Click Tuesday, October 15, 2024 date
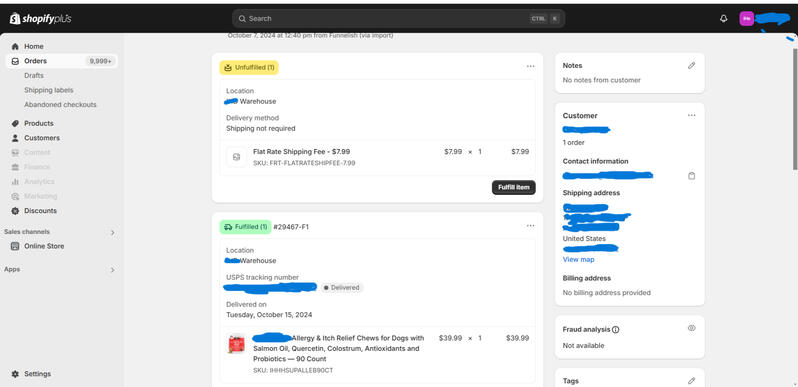Screen dimensions: 798x387 tap(269, 315)
